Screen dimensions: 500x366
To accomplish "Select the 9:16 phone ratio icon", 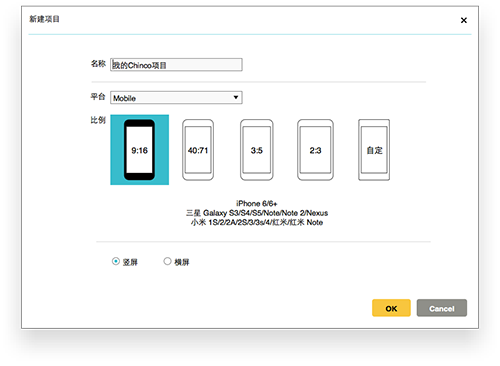I will click(139, 150).
